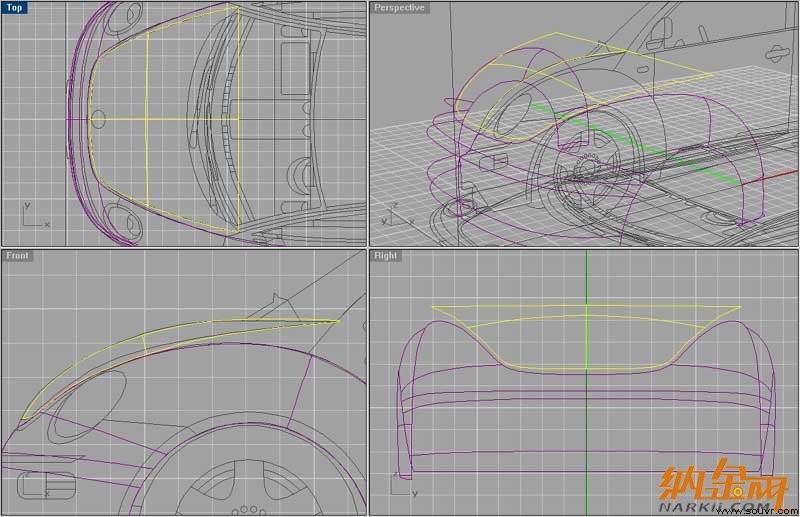The height and width of the screenshot is (517, 800).
Task: Click the Front viewport title label
Action: point(17,255)
